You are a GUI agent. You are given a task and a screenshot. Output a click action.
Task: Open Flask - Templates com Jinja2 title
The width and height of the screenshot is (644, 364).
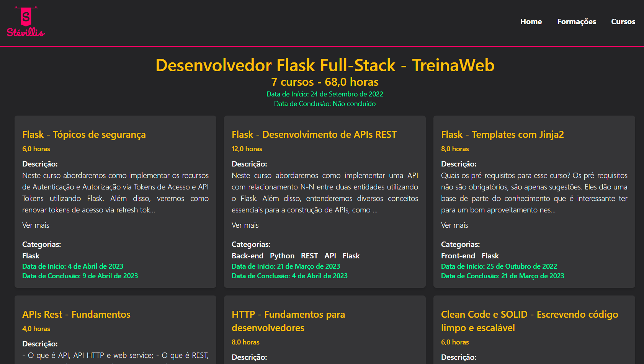click(x=502, y=135)
